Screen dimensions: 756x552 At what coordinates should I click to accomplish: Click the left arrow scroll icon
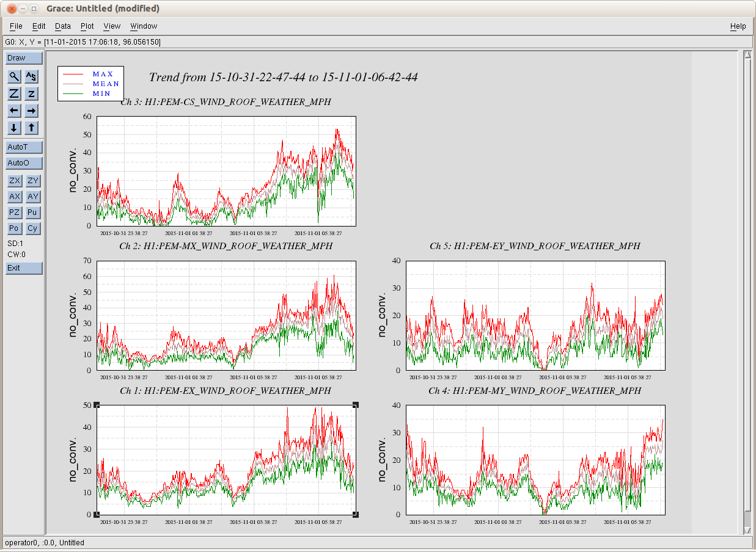pyautogui.click(x=14, y=111)
